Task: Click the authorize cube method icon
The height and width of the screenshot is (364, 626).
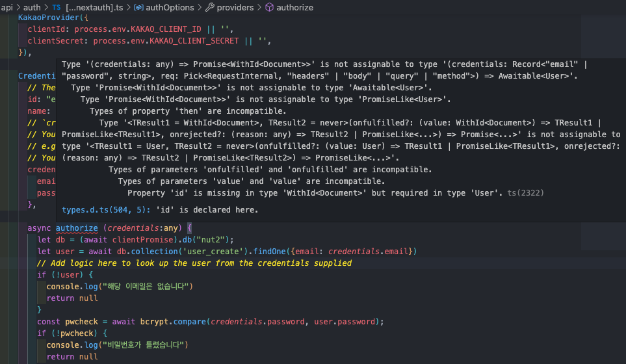Action: [270, 7]
